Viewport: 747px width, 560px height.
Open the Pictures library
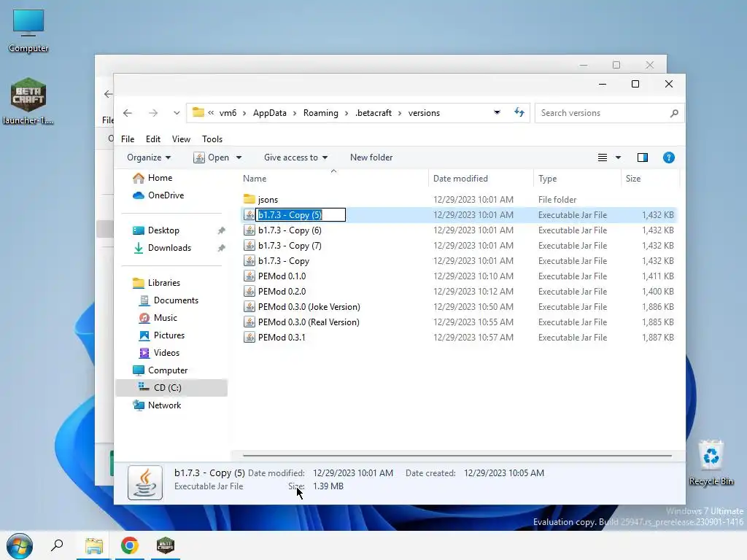coord(169,335)
